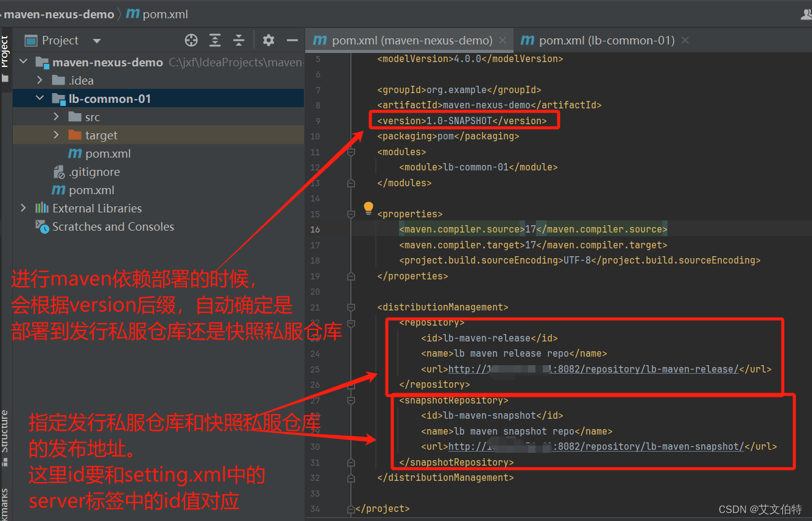Close the pom.xml (lb-common-01) tab
The height and width of the screenshot is (521, 812).
pyautogui.click(x=685, y=40)
